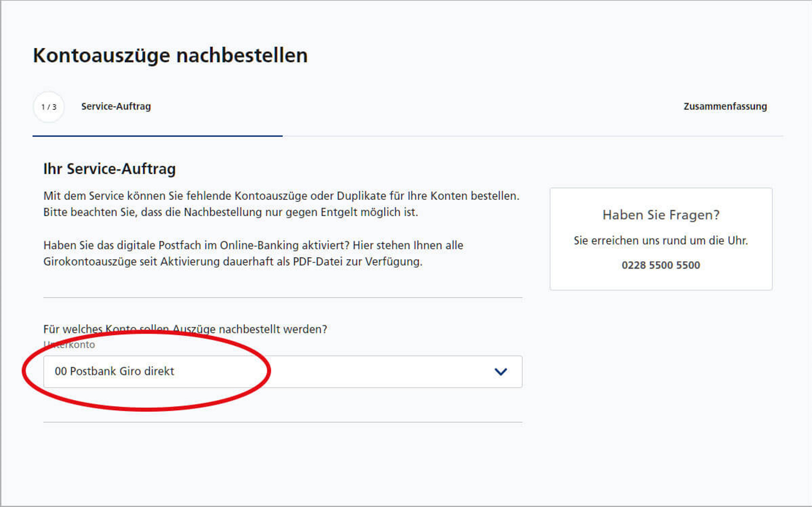Screen dimensions: 812x507
Task: Click the unfilled grey progress bar portion
Action: tap(533, 136)
